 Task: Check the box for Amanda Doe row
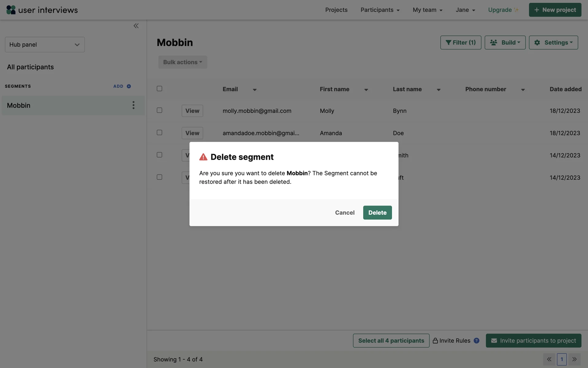click(x=160, y=132)
